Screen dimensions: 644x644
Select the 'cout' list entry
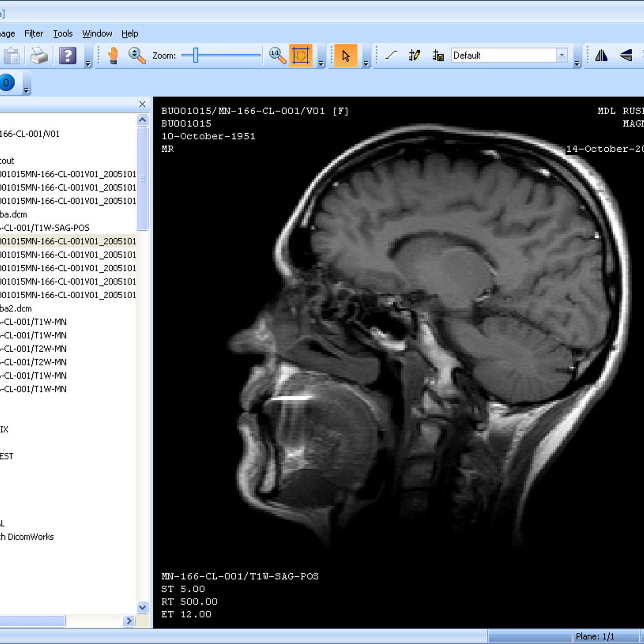click(7, 161)
